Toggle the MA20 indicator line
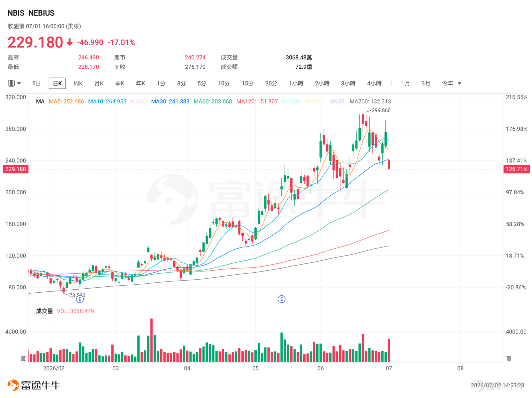This screenshot has height=398, width=532. [139, 101]
